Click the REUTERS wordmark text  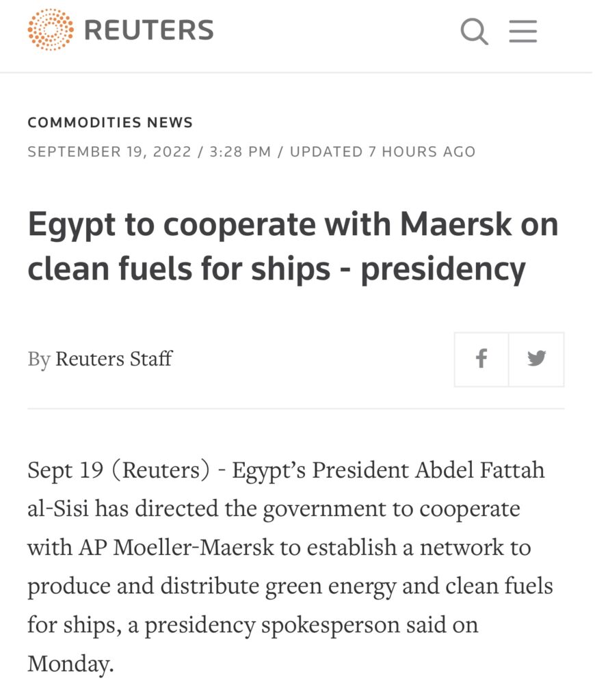149,30
